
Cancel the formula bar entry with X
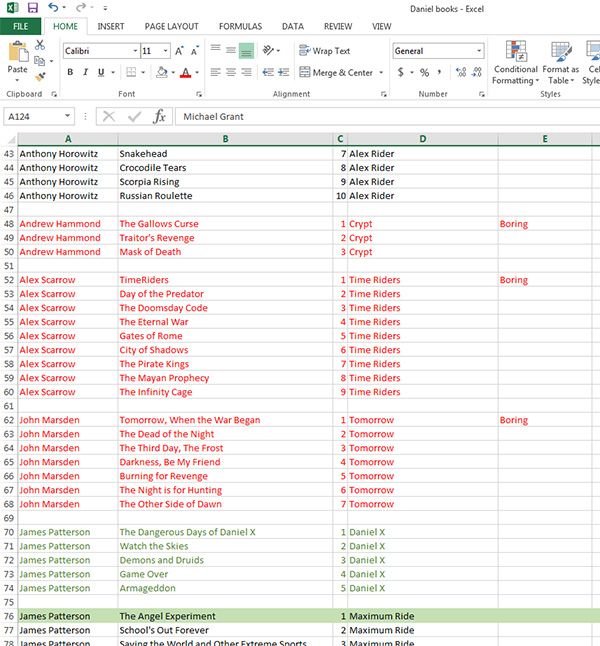coord(108,117)
